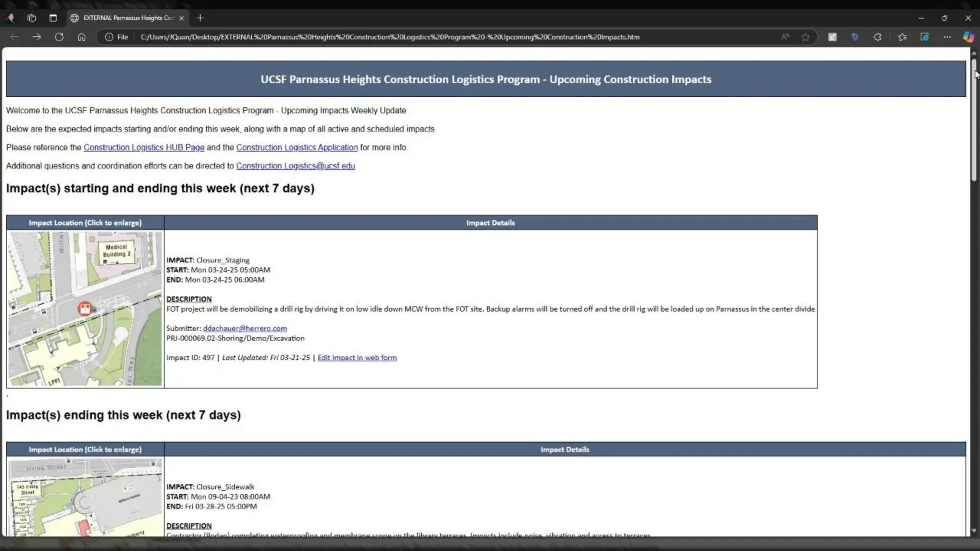Open Settings and more ellipsis menu

947,37
